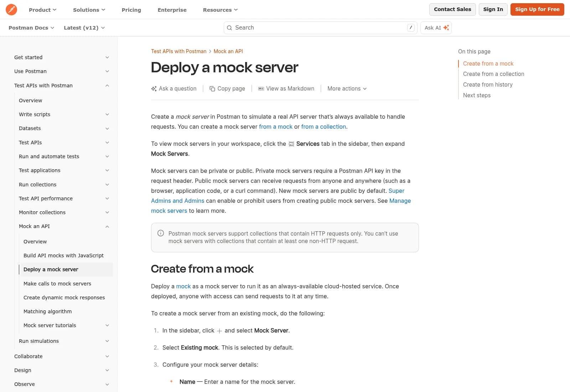Image resolution: width=570 pixels, height=392 pixels.
Task: Go to the Enterprise page
Action: click(172, 10)
